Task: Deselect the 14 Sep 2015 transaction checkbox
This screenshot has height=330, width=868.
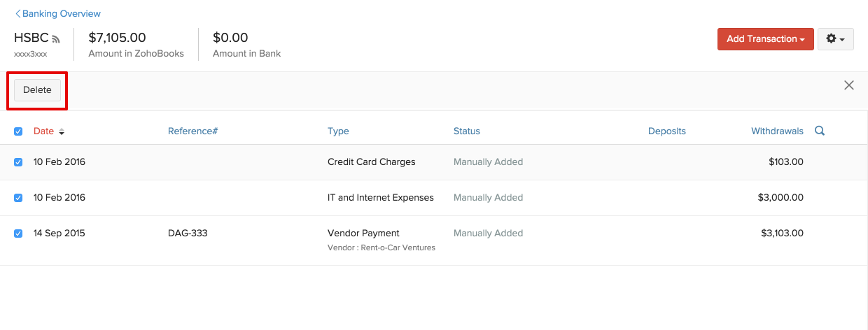Action: (18, 234)
